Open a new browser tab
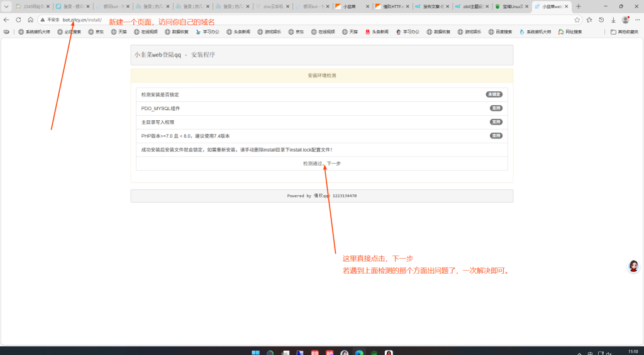The image size is (644, 355). tap(579, 6)
